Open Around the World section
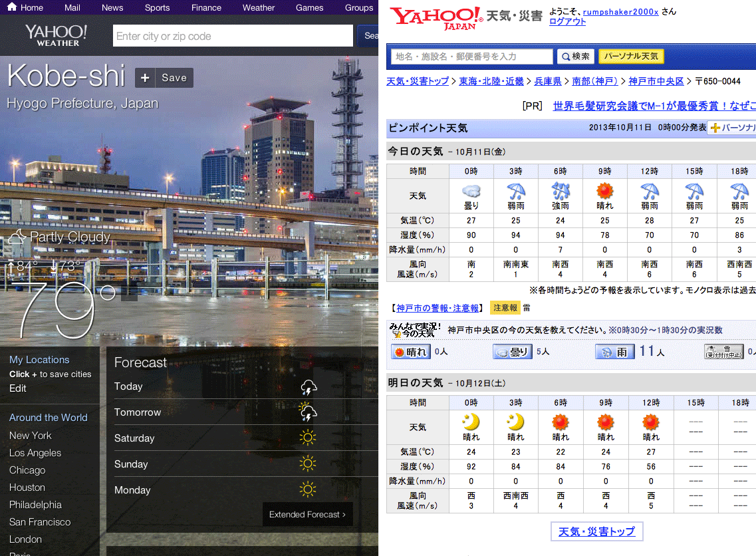 pos(49,418)
